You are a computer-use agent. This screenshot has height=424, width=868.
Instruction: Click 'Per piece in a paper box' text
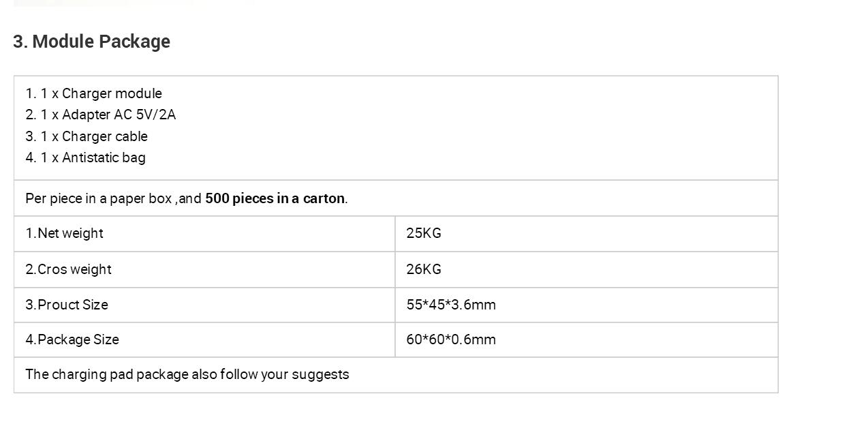click(x=99, y=198)
